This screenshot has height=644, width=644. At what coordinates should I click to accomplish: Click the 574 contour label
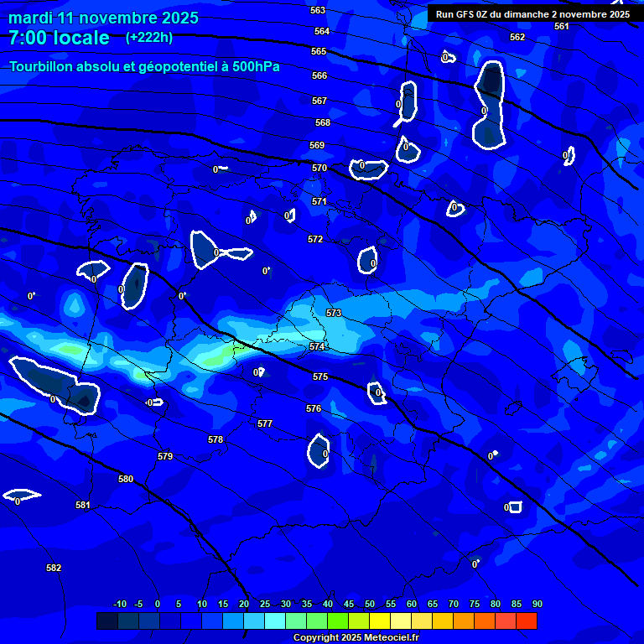pos(317,346)
